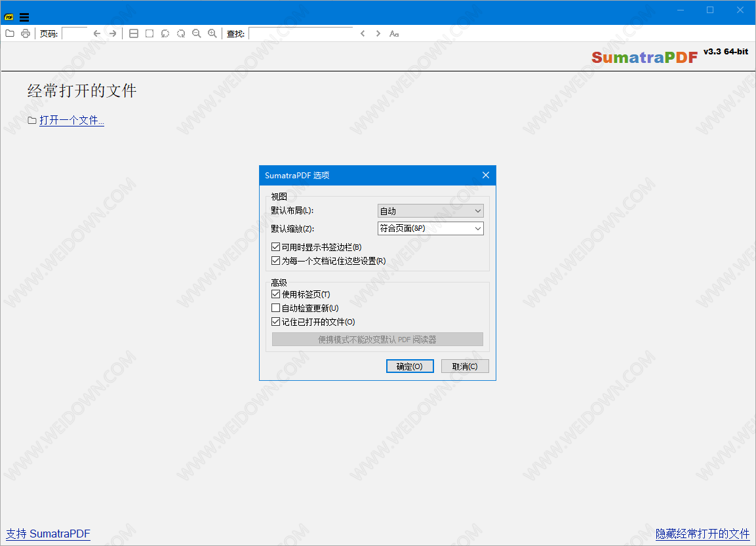Click the 确定 button
The width and height of the screenshot is (756, 546).
[x=410, y=366]
